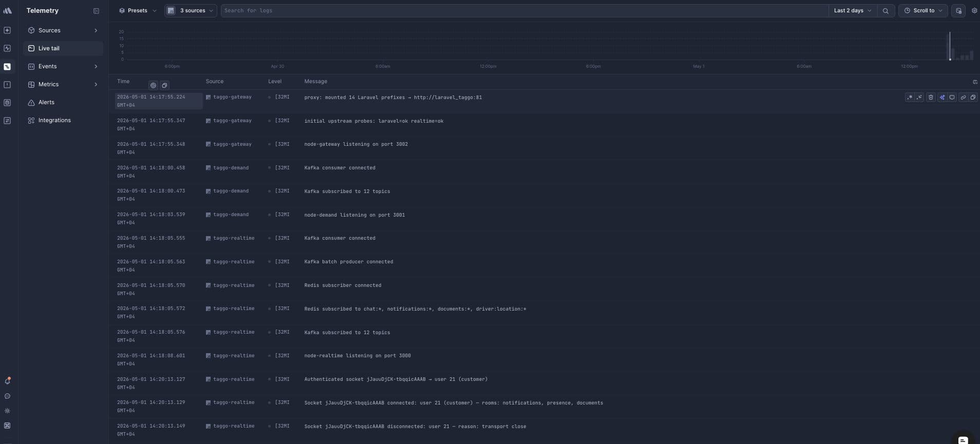Click 'Kafka batch producer connected' message
The width and height of the screenshot is (980, 444).
click(349, 262)
